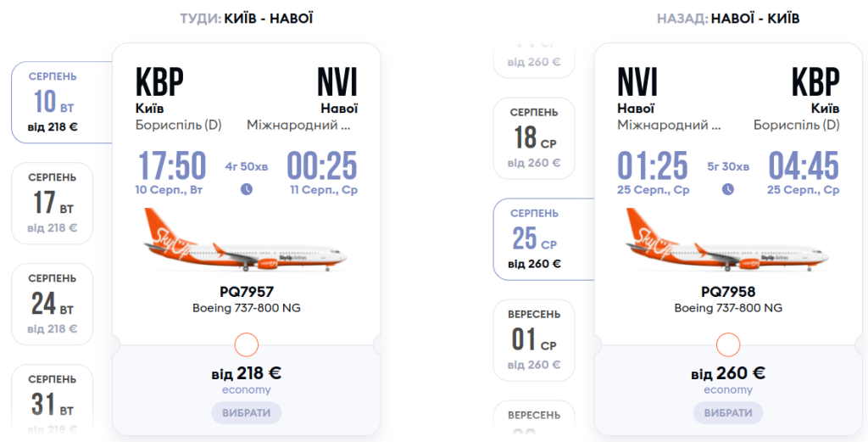868x442 pixels.
Task: Click the від 218 € economy price
Action: click(x=246, y=373)
